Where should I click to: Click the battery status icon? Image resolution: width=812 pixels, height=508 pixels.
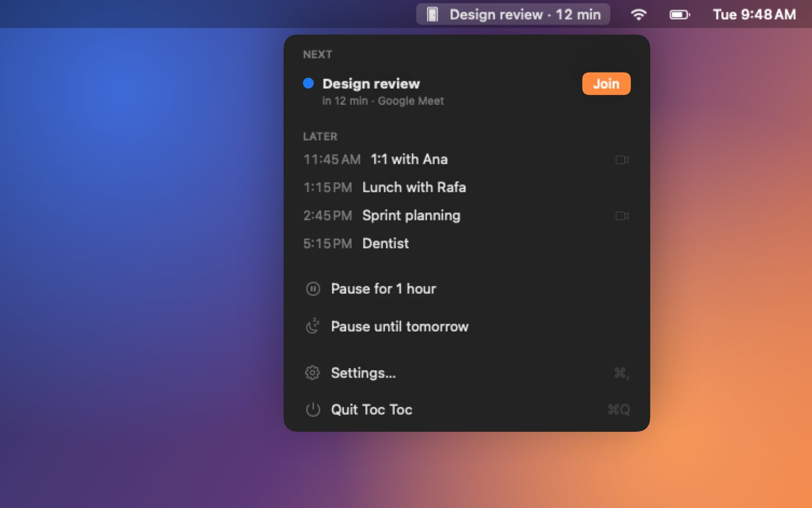pyautogui.click(x=680, y=15)
